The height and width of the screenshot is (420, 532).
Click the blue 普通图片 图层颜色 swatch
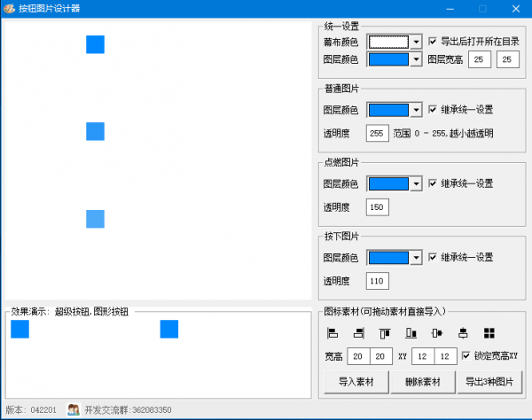(388, 110)
